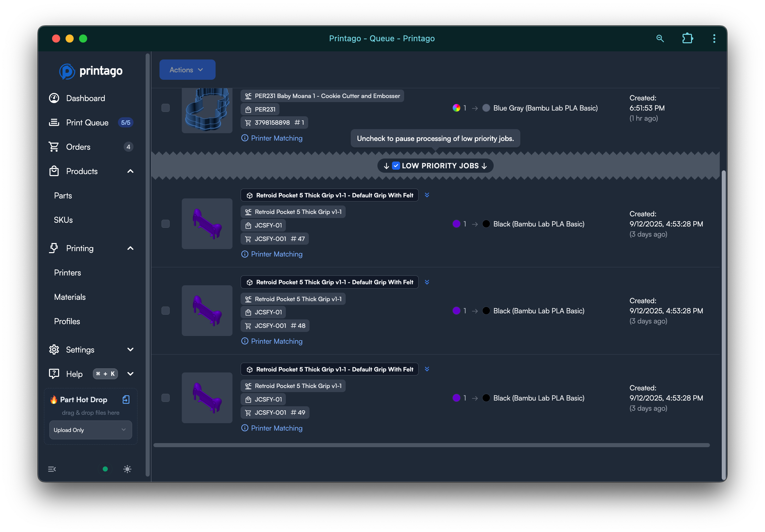This screenshot has height=532, width=765.
Task: Click the Part Hot Drop file upload icon
Action: tap(126, 400)
